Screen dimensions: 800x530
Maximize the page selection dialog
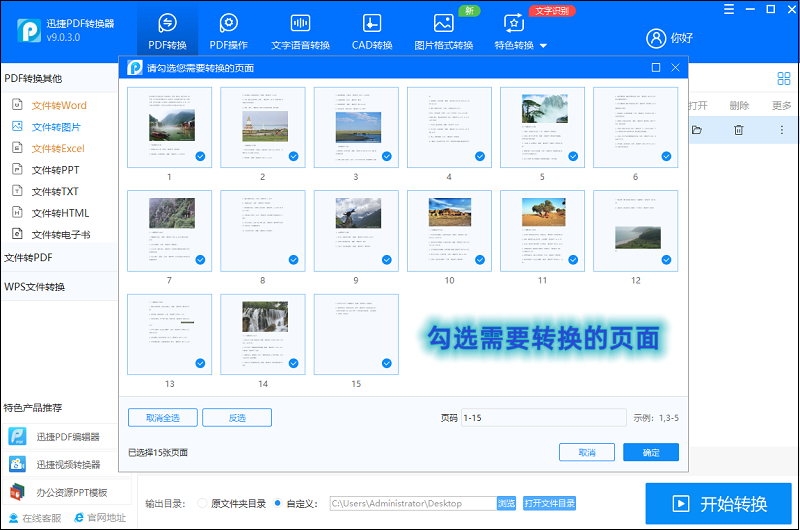pyautogui.click(x=656, y=68)
